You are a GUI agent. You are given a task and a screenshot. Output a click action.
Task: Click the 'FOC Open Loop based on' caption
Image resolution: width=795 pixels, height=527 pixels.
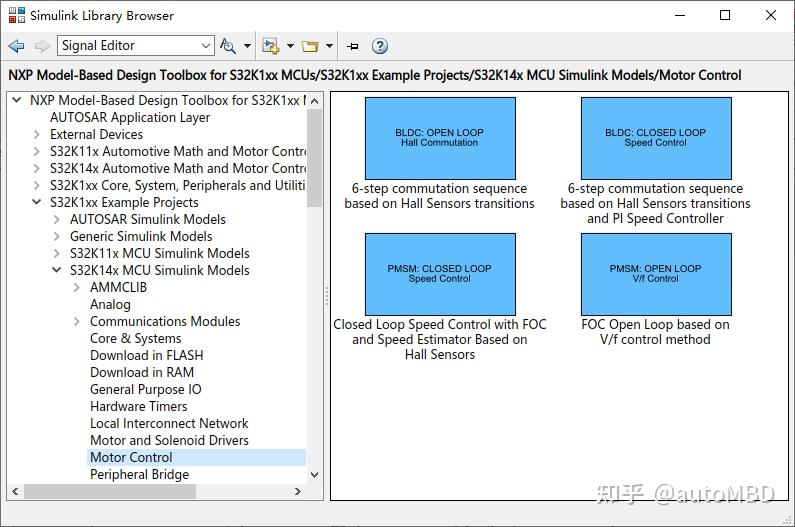click(655, 324)
